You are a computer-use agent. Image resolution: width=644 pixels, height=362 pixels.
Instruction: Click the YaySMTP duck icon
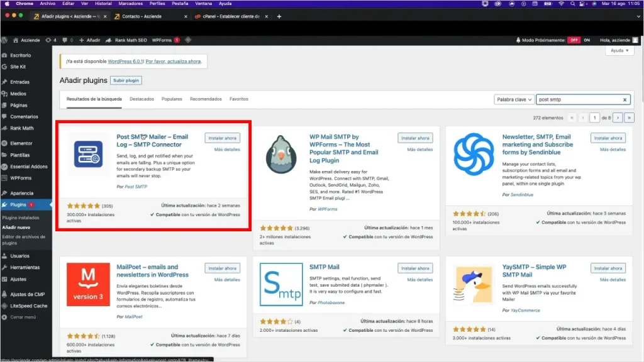click(474, 285)
